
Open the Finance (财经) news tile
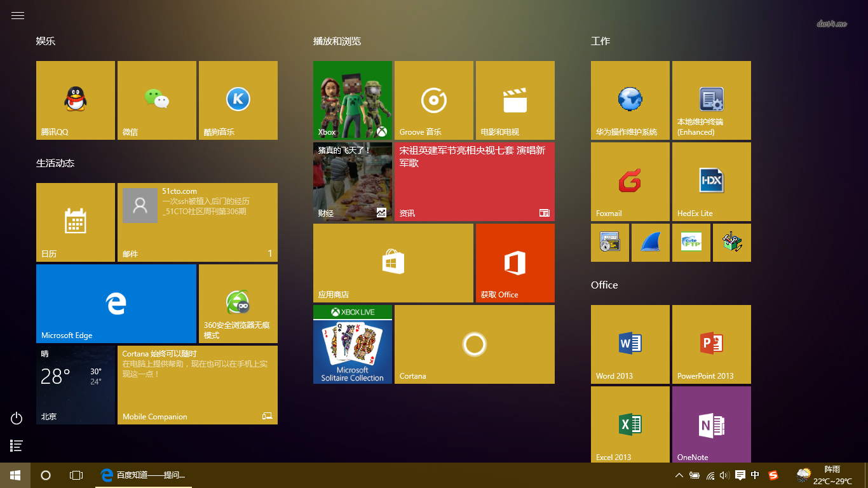tap(353, 182)
